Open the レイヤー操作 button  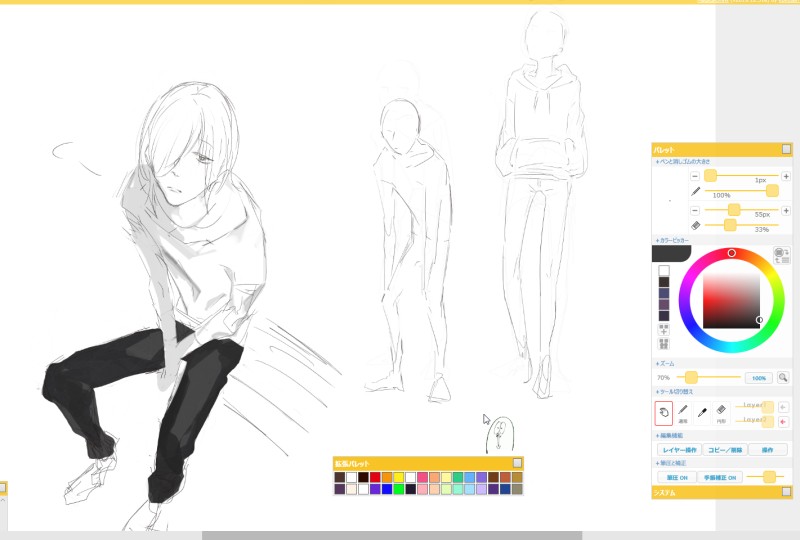(x=680, y=450)
